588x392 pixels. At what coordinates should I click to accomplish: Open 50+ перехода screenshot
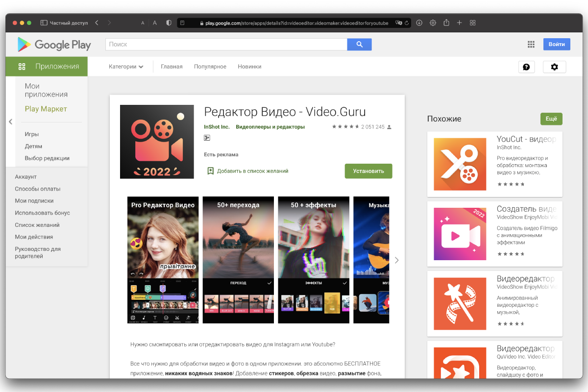pos(238,260)
